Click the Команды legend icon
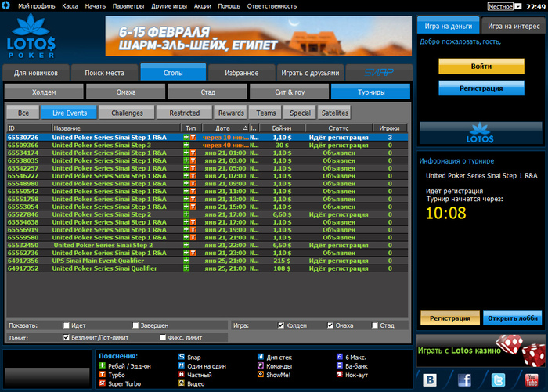The image size is (548, 392). [x=261, y=365]
